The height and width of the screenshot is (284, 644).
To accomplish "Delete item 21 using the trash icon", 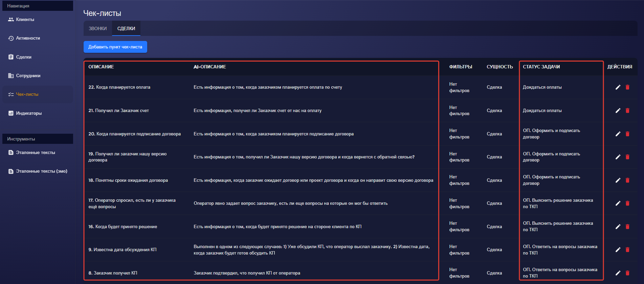I will [627, 111].
